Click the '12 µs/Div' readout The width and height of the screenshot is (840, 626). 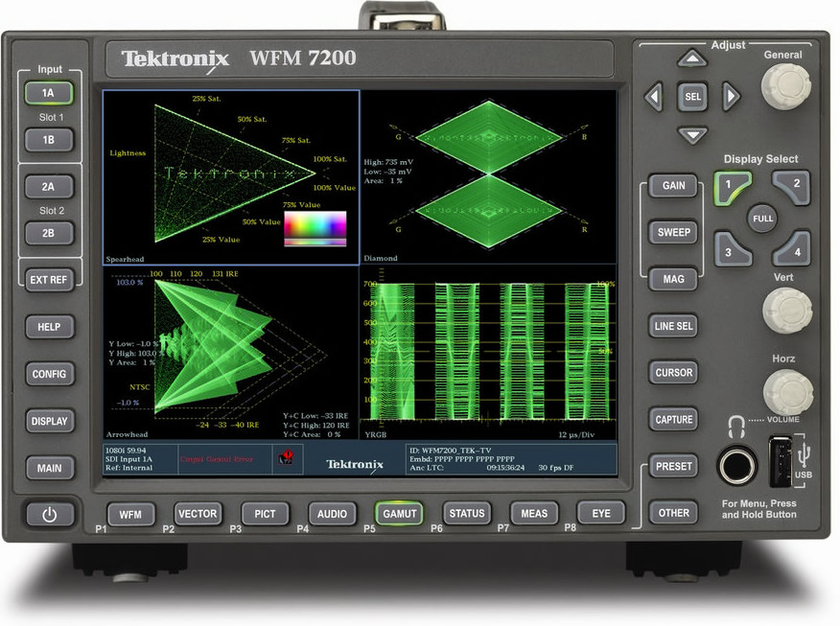click(x=576, y=434)
